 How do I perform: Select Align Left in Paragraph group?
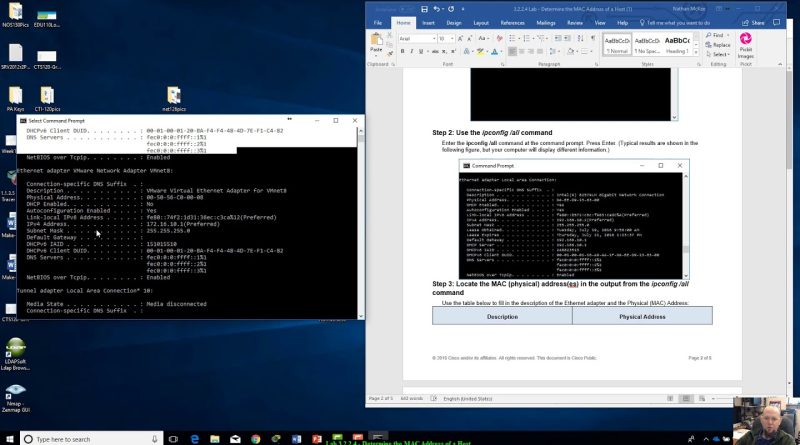512,52
